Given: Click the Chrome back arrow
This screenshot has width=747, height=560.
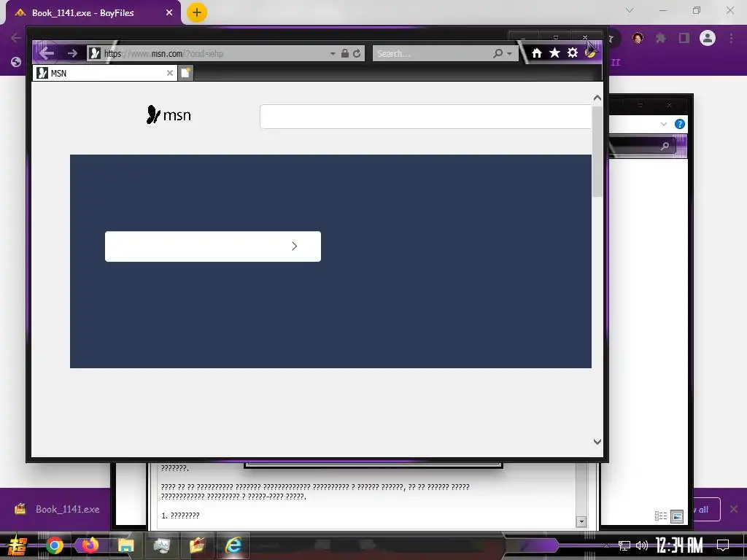Looking at the screenshot, I should tap(16, 38).
